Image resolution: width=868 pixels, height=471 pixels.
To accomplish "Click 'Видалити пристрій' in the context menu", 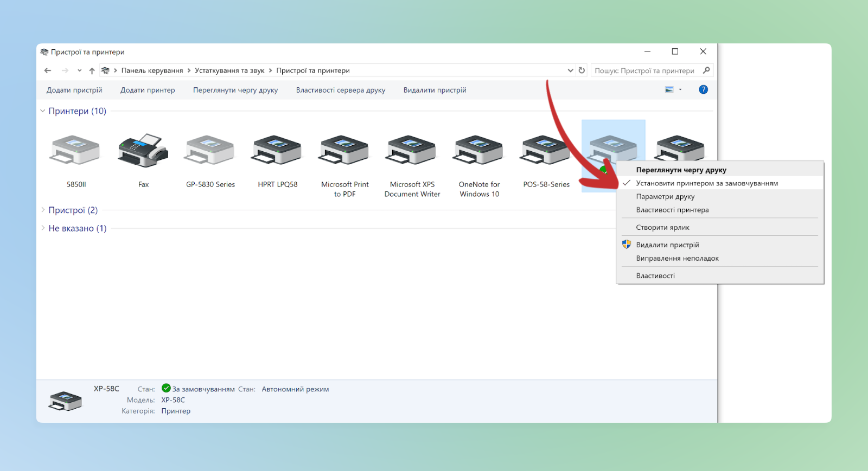I will (667, 245).
